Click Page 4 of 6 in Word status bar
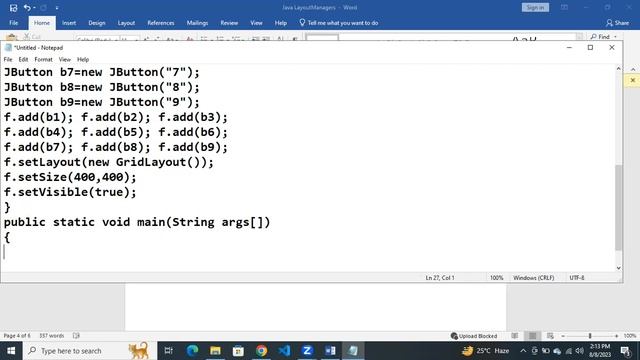Image resolution: width=640 pixels, height=360 pixels. (17, 336)
